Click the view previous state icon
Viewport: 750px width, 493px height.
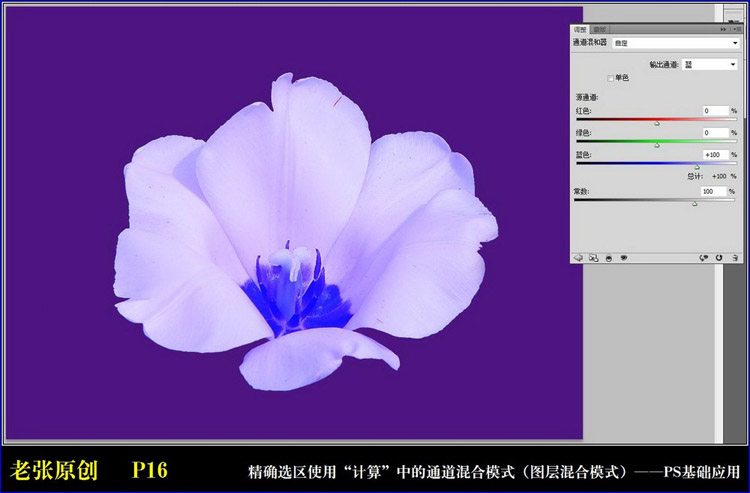tap(704, 257)
